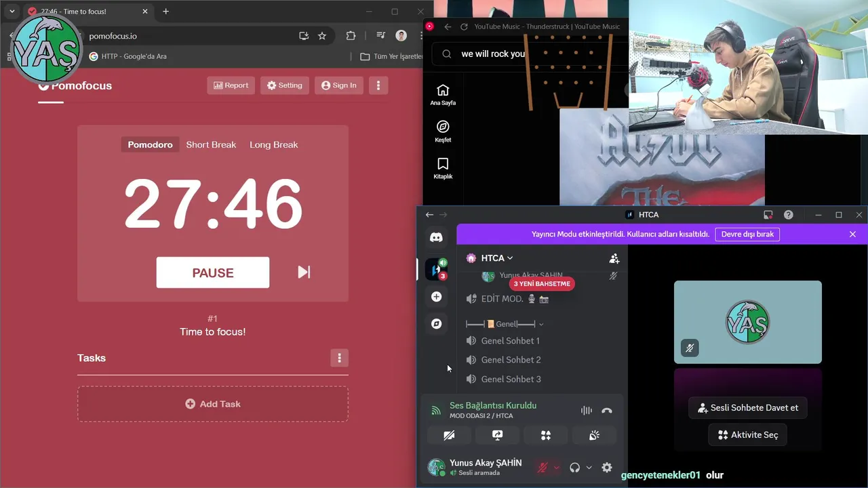Click 'Sesli Sohbete Davet et' button
This screenshot has height=488, width=868.
click(748, 408)
